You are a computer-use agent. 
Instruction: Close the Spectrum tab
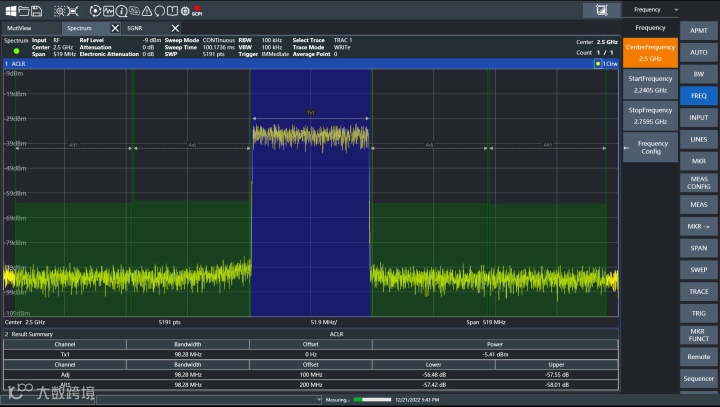point(114,28)
